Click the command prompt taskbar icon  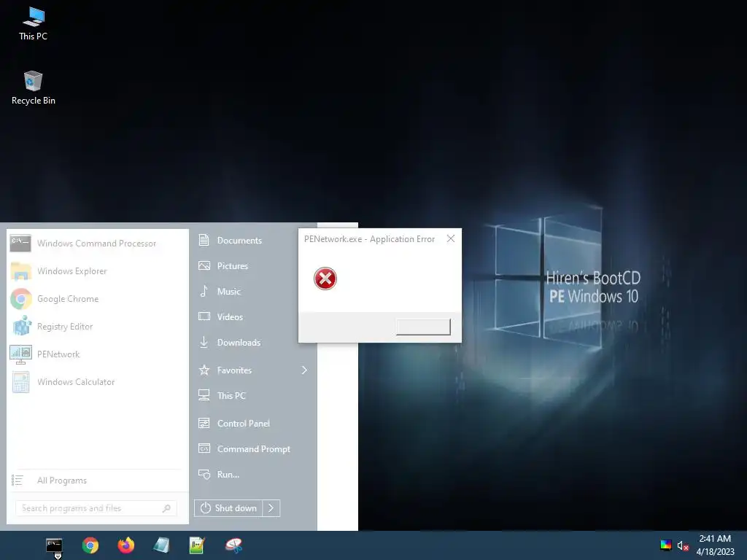[54, 545]
